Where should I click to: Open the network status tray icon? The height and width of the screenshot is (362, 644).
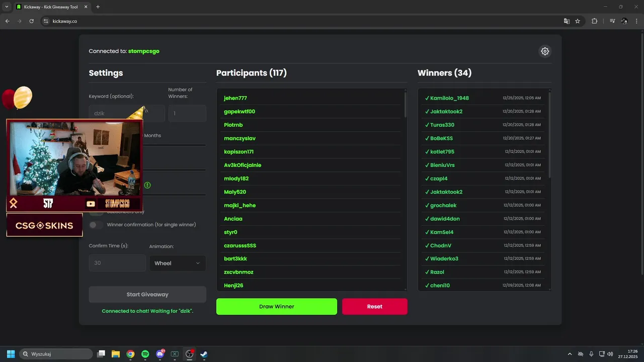coord(602,354)
